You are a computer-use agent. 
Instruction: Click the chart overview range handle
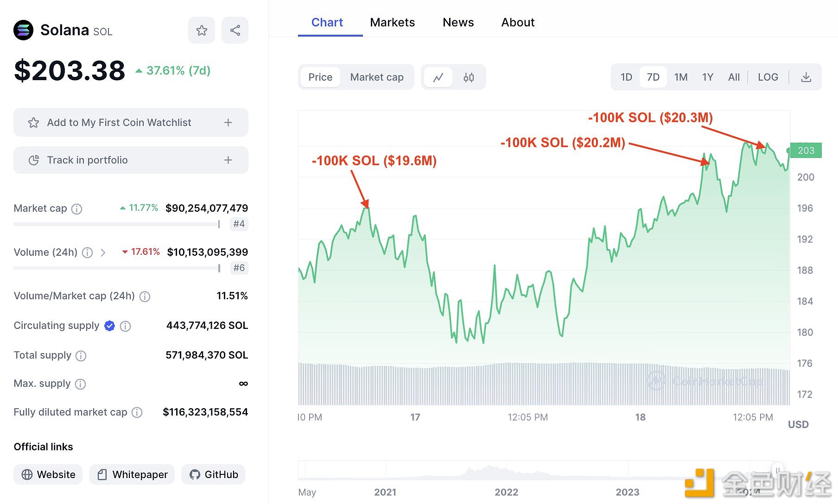coord(778,470)
